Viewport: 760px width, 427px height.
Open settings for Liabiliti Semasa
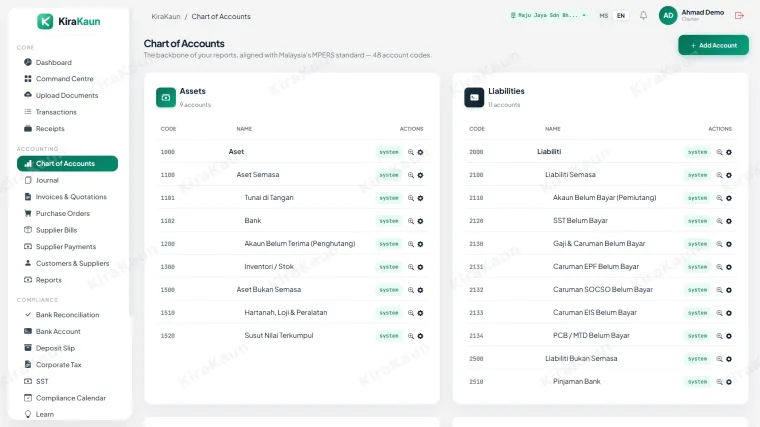[729, 175]
